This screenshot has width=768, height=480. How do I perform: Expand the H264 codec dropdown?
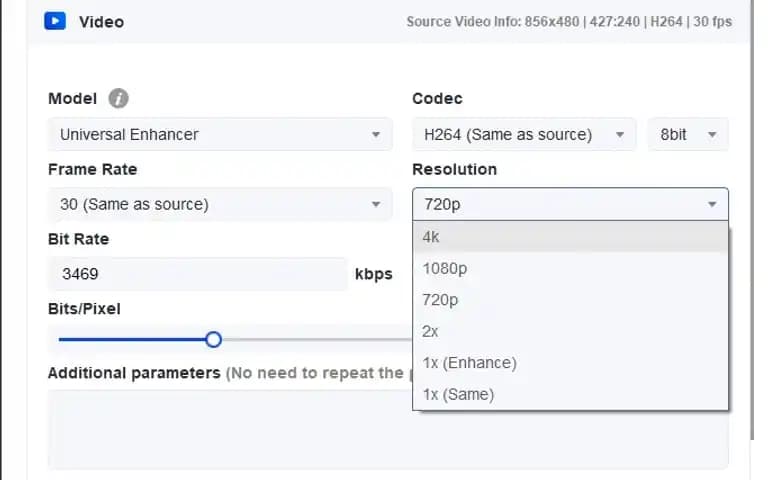coord(524,134)
